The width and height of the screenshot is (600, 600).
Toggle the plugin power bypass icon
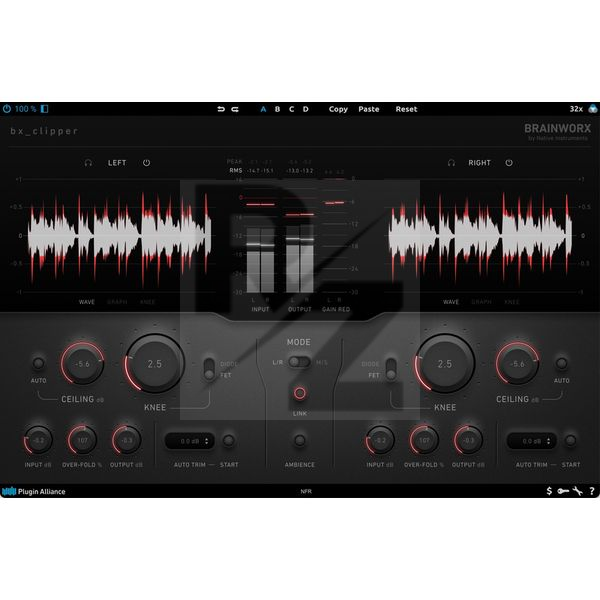click(7, 109)
